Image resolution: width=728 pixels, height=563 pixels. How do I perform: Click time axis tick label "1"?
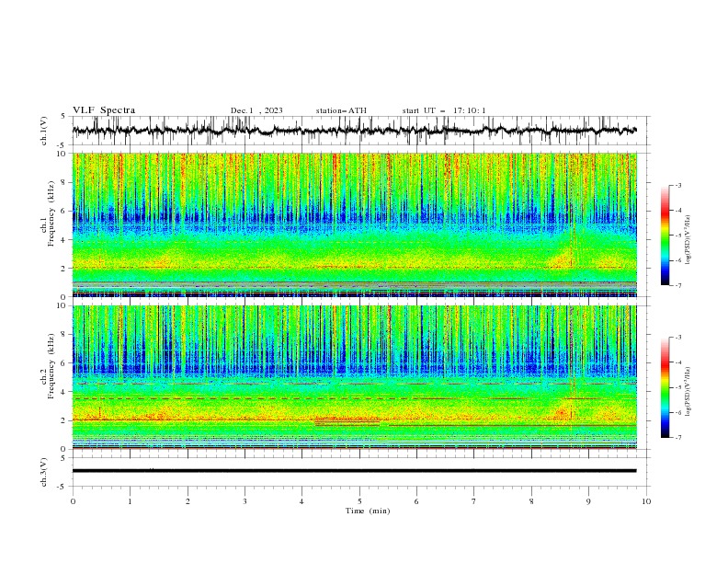(130, 501)
